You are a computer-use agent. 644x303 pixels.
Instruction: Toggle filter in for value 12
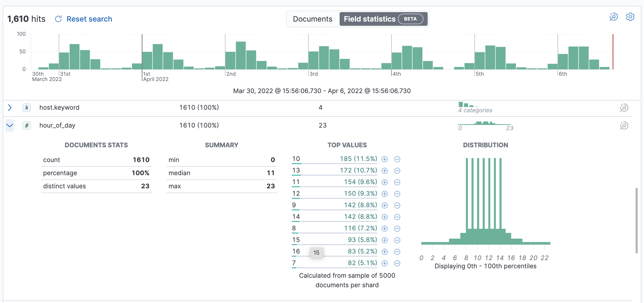coord(384,194)
